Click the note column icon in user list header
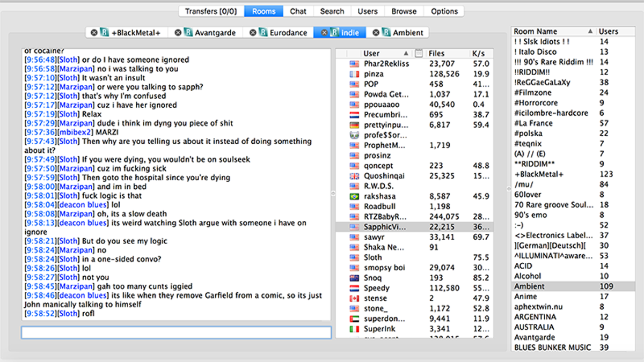This screenshot has height=362, width=644. point(419,53)
